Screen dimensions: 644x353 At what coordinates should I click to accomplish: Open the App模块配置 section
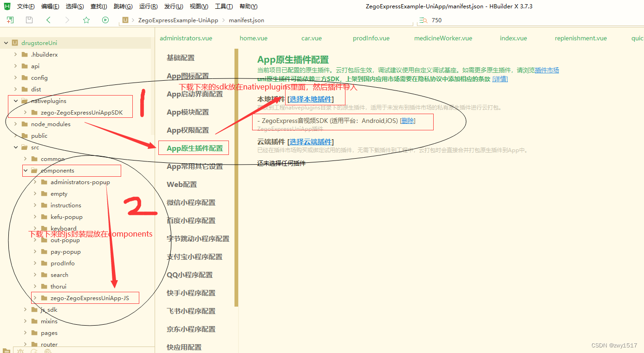(x=188, y=112)
